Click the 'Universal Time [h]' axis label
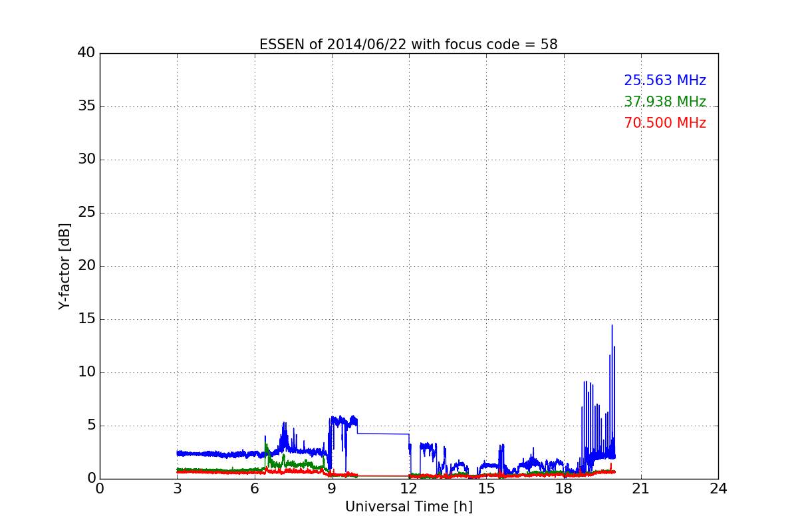This screenshot has height=532, width=798. 408,507
